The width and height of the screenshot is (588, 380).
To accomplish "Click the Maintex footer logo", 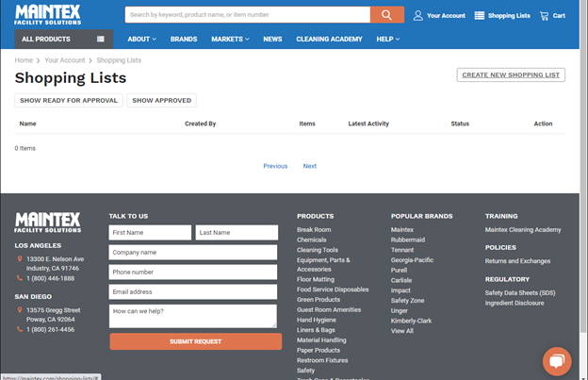I will tap(48, 223).
